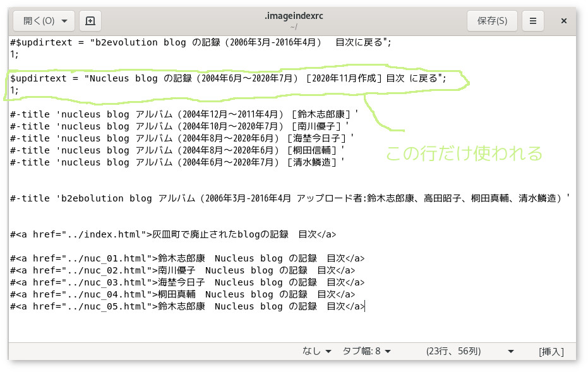Click the new document icon
Image resolution: width=588 pixels, height=372 pixels.
(x=90, y=21)
